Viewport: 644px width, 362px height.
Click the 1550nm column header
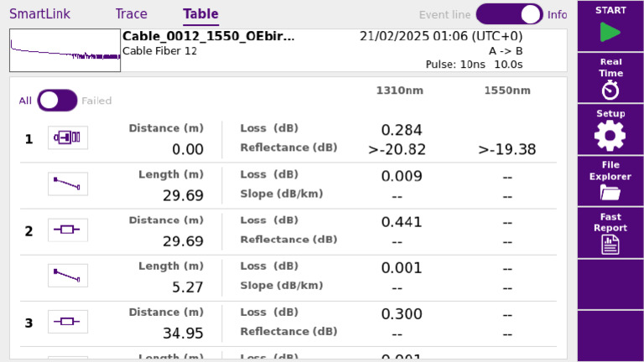(x=507, y=90)
